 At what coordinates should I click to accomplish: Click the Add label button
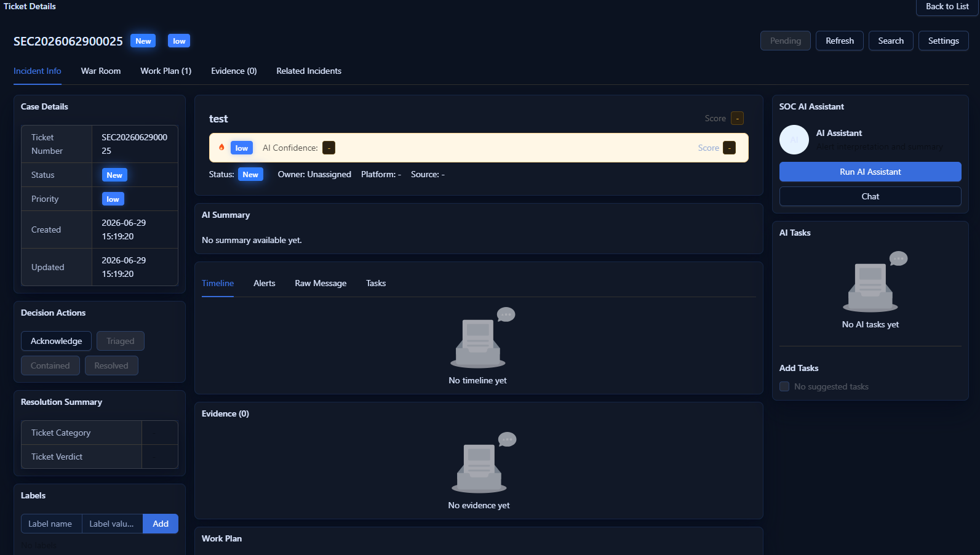(x=161, y=524)
